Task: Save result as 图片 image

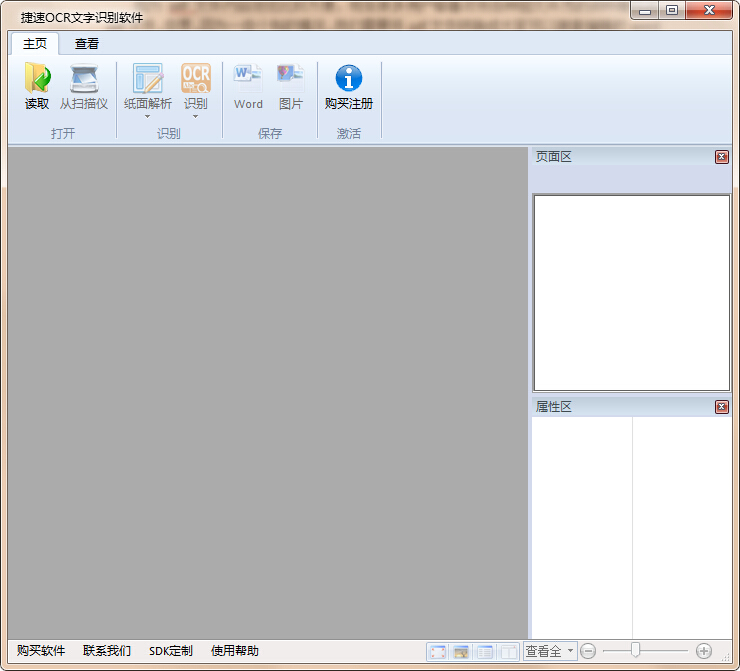Action: tap(290, 87)
